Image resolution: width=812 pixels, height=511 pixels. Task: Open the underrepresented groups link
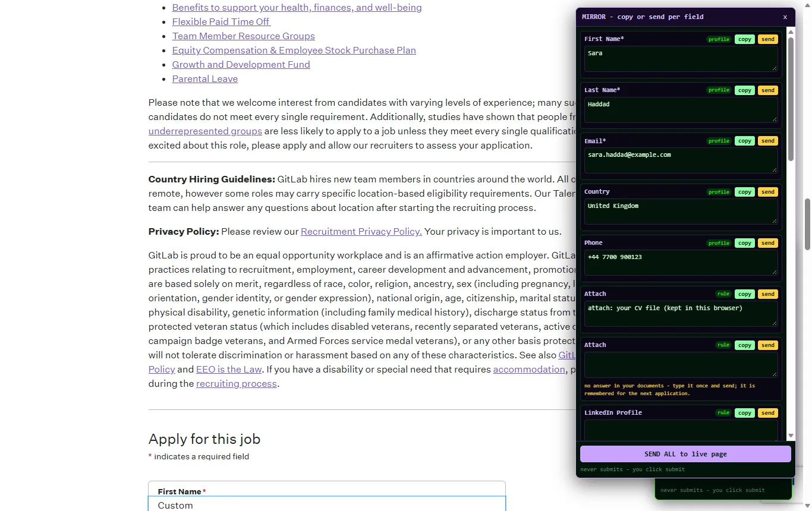pyautogui.click(x=205, y=131)
